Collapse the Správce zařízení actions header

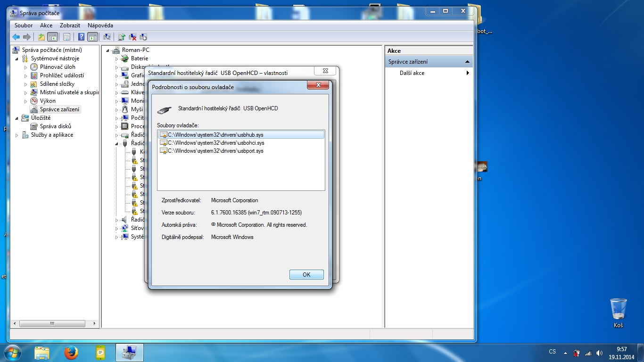[x=467, y=62]
